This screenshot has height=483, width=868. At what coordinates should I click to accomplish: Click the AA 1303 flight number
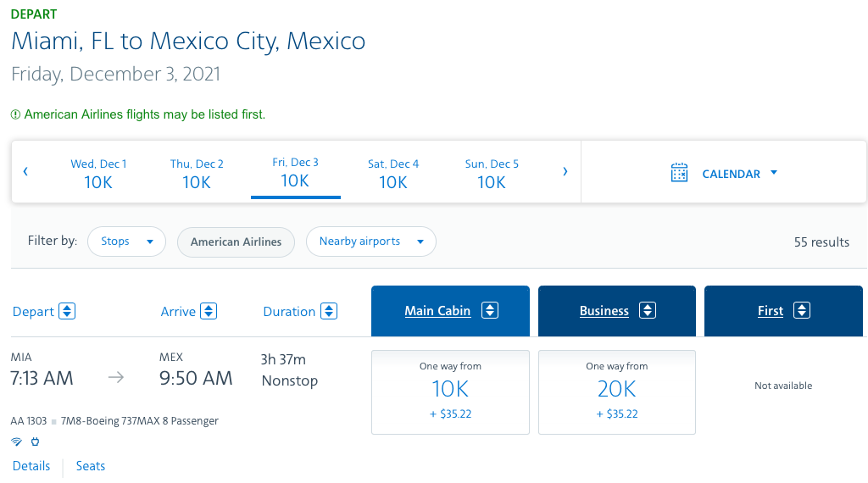[28, 421]
